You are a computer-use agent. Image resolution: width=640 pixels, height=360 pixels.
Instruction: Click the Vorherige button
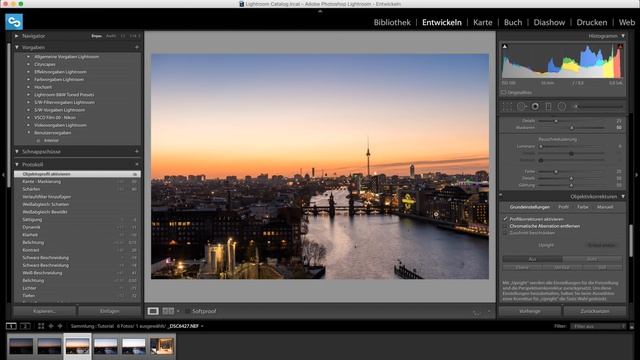pyautogui.click(x=530, y=311)
